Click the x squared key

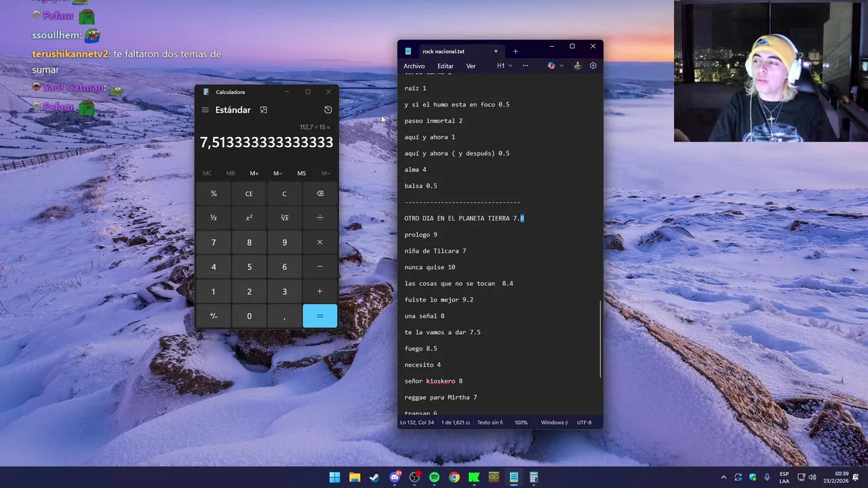tap(249, 218)
